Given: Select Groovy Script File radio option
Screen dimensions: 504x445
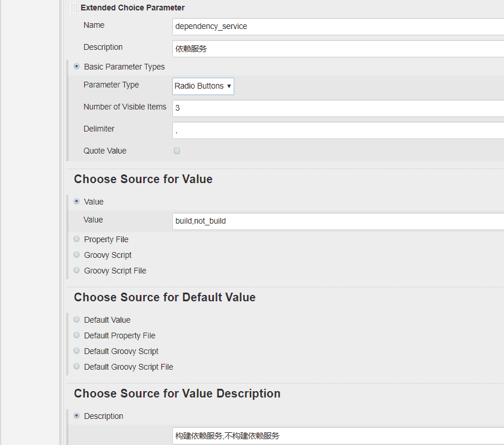Looking at the screenshot, I should [77, 271].
